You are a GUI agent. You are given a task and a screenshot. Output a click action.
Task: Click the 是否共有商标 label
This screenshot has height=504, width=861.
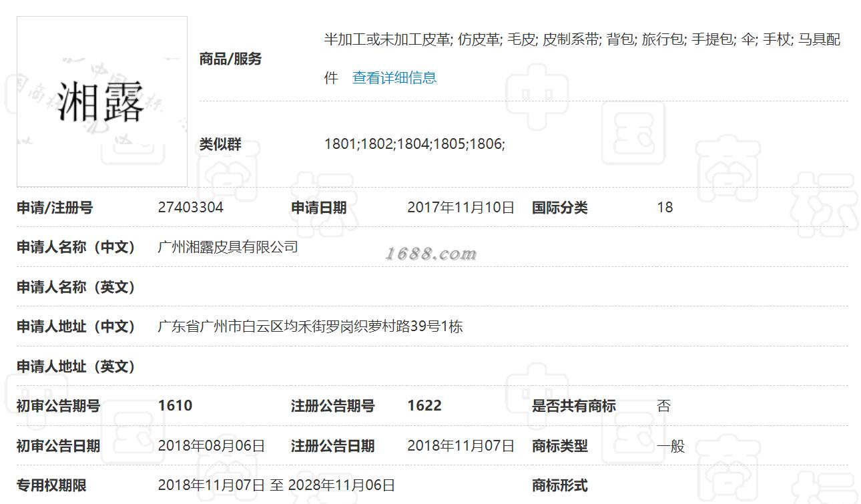coord(574,406)
